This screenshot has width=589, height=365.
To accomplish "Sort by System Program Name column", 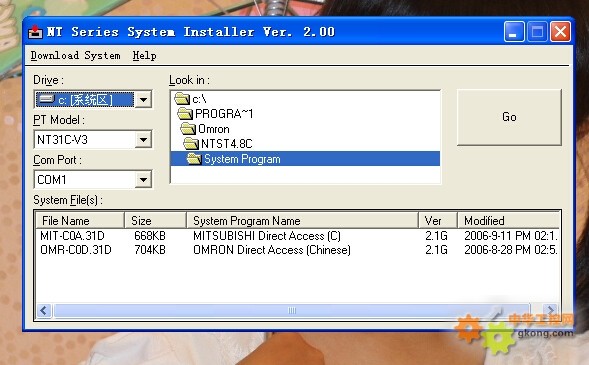I will pos(302,220).
